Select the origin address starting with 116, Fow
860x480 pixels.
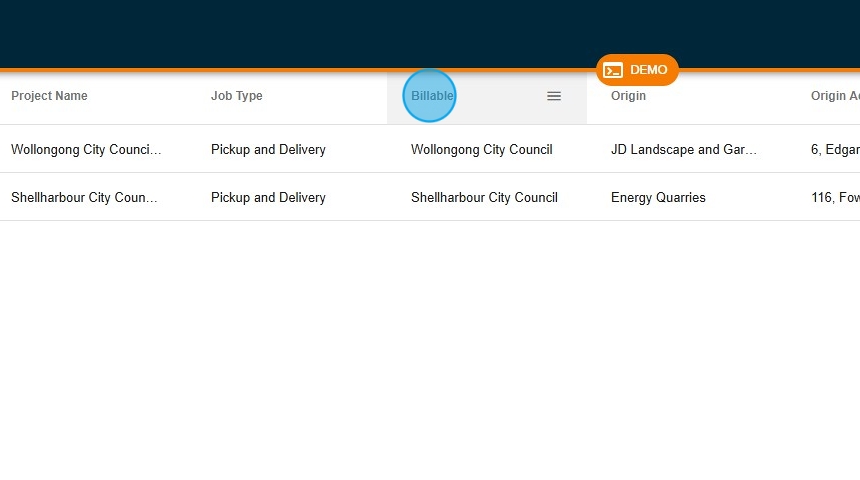tap(834, 198)
